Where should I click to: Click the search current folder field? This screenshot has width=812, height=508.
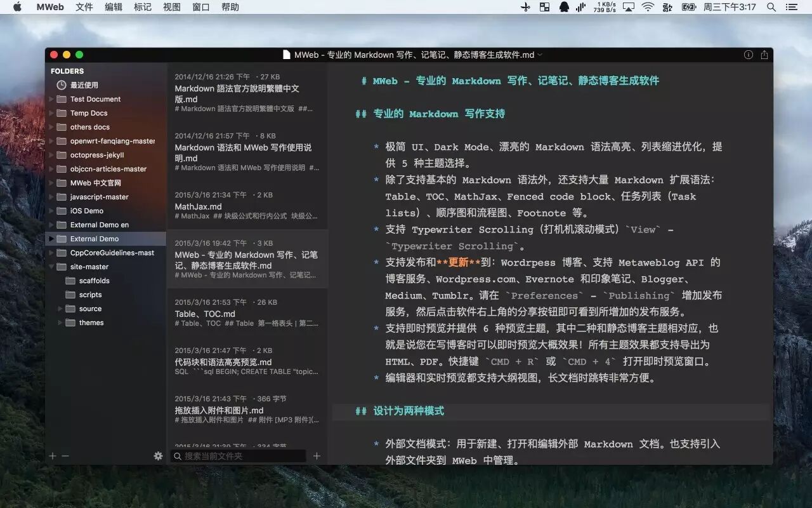tap(239, 456)
